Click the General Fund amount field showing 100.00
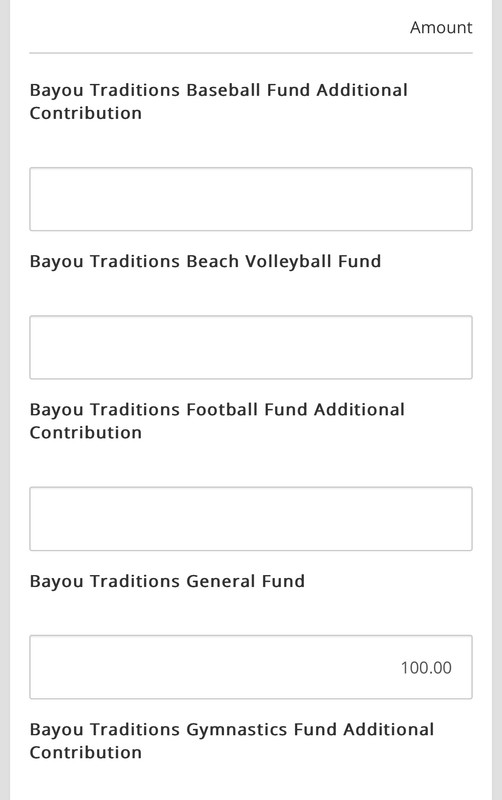Screen dimensions: 502x800 (x=250, y=667)
